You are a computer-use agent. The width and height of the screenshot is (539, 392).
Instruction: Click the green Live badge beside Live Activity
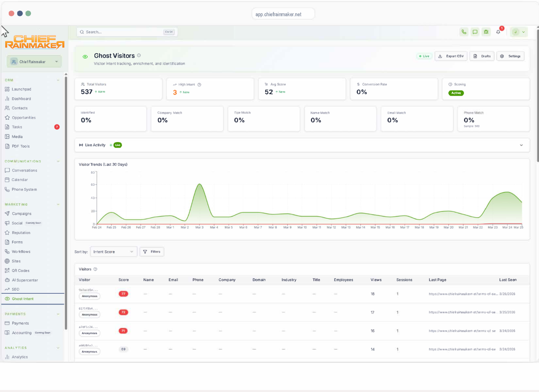118,145
